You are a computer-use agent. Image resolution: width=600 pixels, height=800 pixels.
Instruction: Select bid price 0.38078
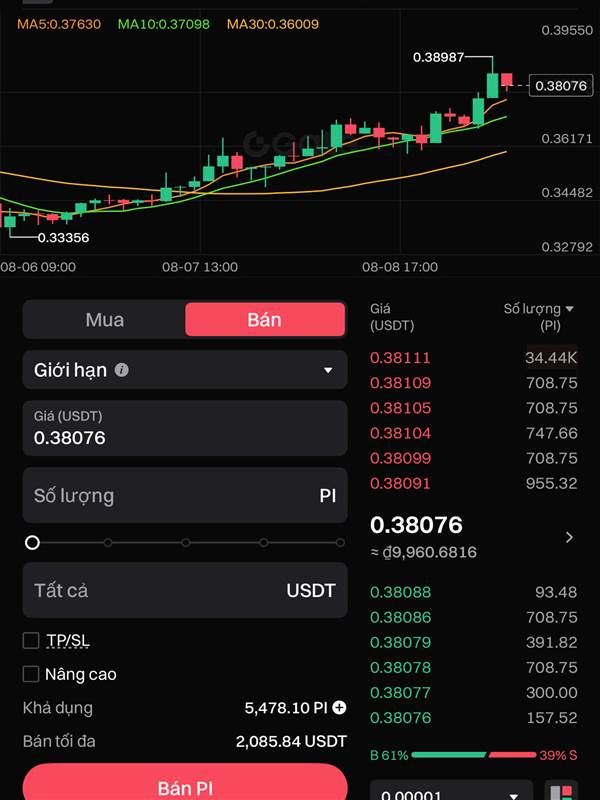click(400, 667)
